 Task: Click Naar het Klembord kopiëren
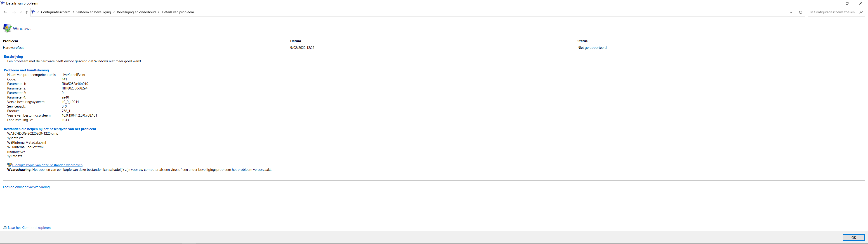pos(29,228)
